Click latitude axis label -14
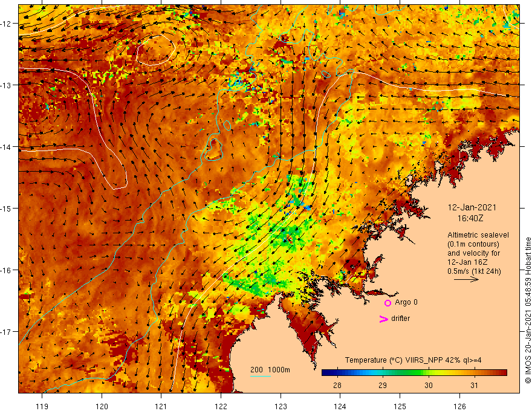Screen dimensions: 532x411 tap(6, 147)
